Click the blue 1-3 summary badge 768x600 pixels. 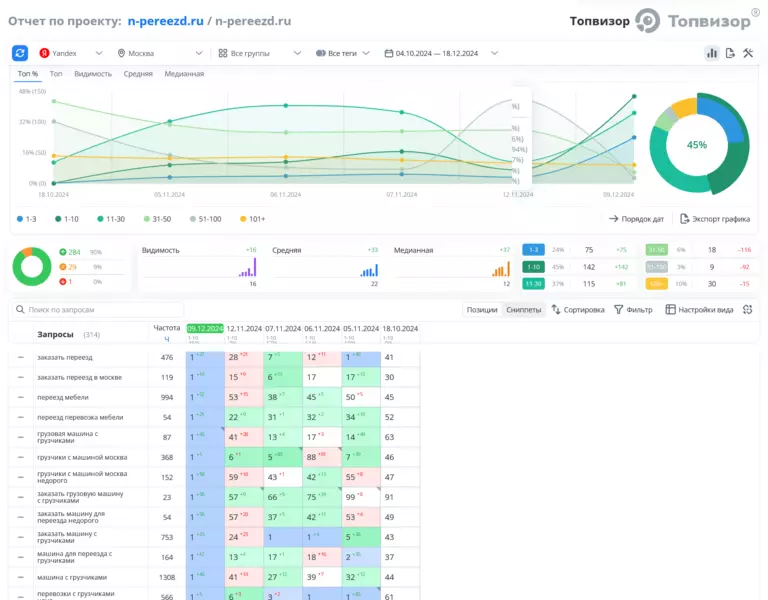(533, 250)
